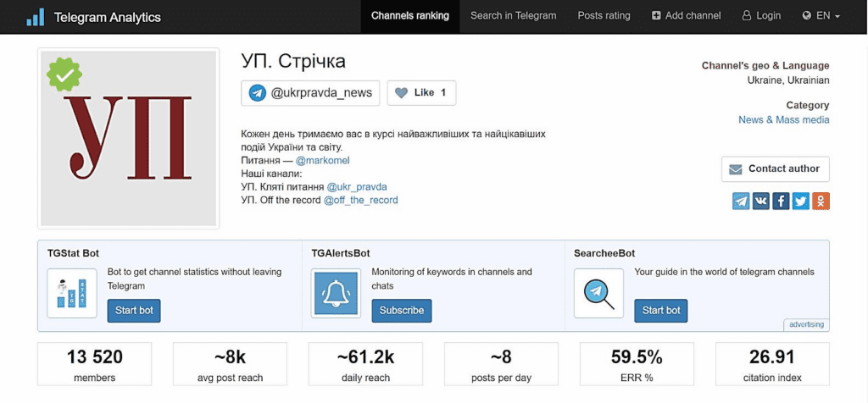Share channel on Odnoklassniki
Image resolution: width=868 pixels, height=403 pixels.
coord(821,201)
